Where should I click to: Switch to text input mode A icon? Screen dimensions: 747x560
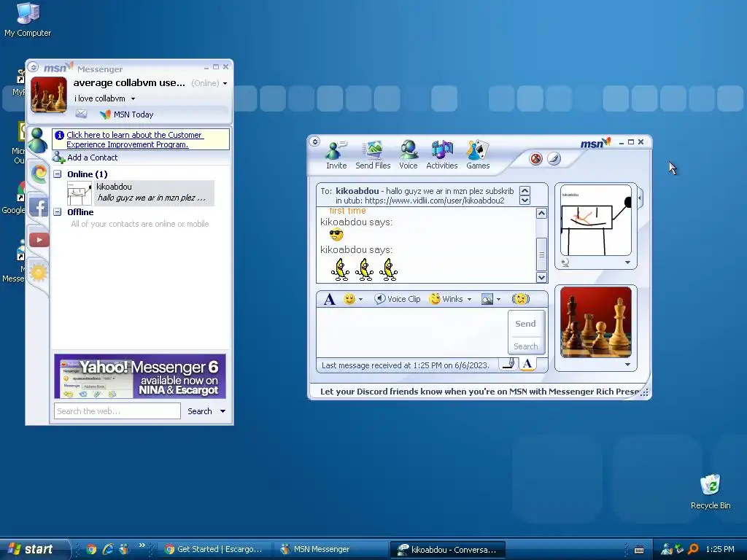(x=527, y=365)
